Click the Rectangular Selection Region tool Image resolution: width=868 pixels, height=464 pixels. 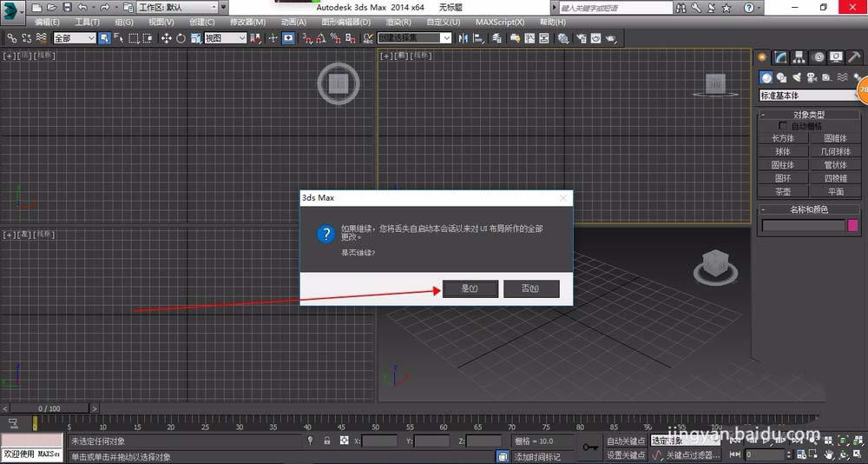(x=134, y=38)
